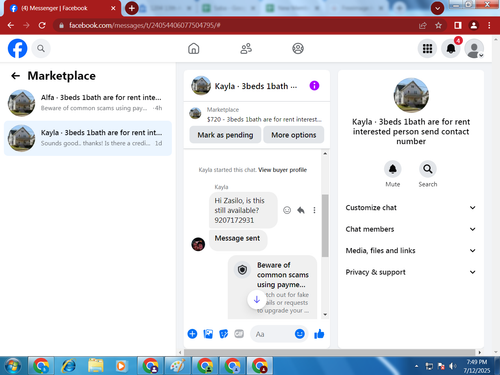Image resolution: width=500 pixels, height=375 pixels.
Task: Choose a GIF icon in composer
Action: pyautogui.click(x=239, y=334)
